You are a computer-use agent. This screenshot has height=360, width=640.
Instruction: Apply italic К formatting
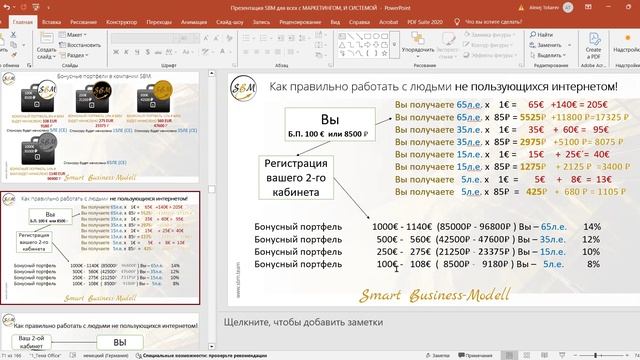(126, 52)
